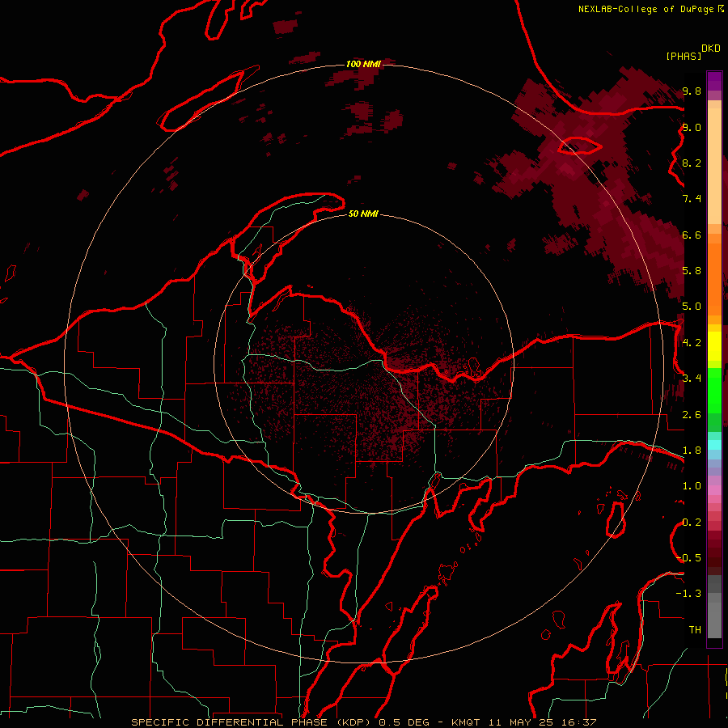Click the -1.3 value on the color scale
Screen dimensions: 728x728
[688, 594]
